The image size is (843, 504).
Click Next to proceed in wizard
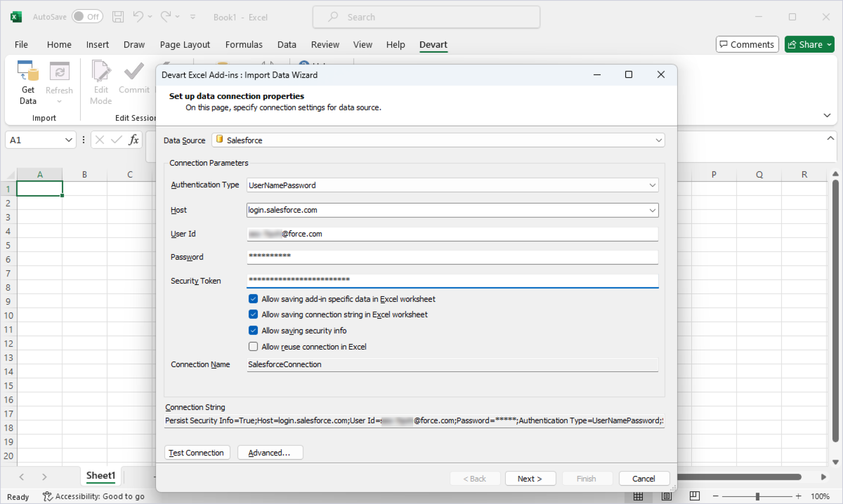pos(530,479)
